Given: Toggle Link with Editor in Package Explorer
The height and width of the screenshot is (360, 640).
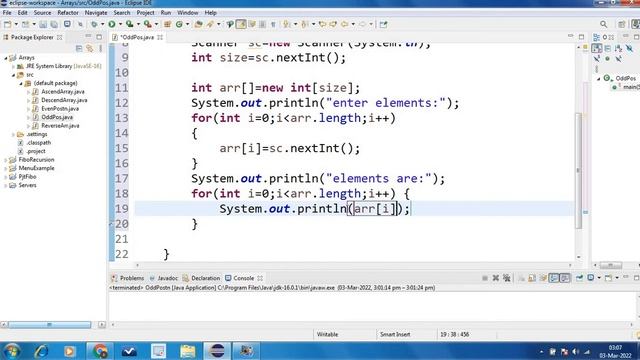Looking at the screenshot, I should coord(89,49).
